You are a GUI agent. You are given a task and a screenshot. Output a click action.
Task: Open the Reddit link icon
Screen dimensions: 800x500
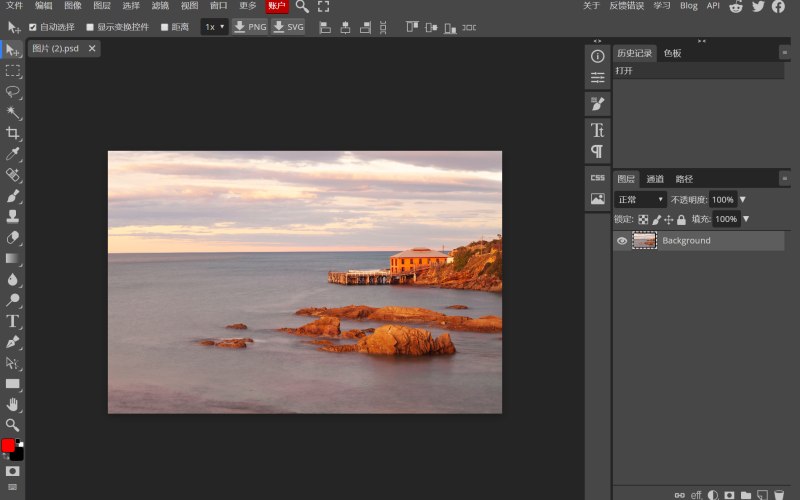736,7
